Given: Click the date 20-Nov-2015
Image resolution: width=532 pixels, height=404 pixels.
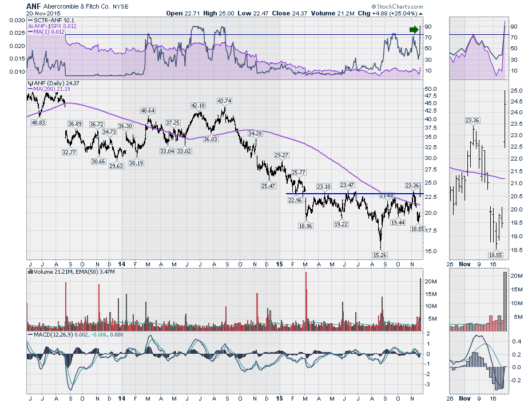Looking at the screenshot, I should pos(43,14).
